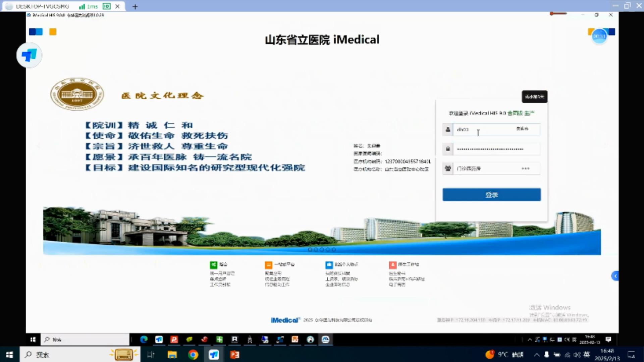Open File Explorer on the local taskbar
Screen dimensions: 644x362
[172, 355]
